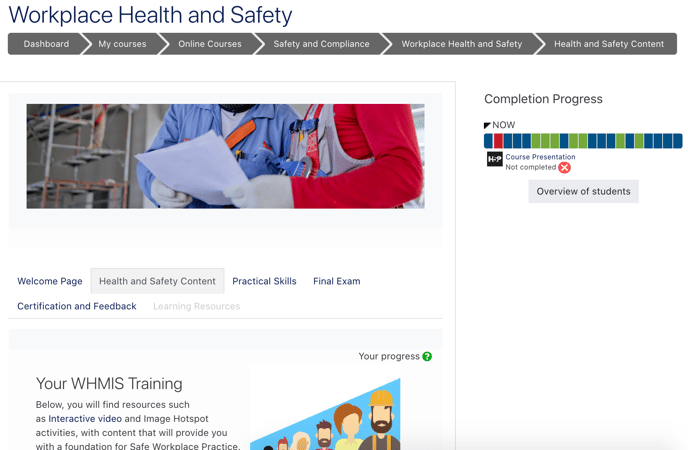This screenshot has height=450, width=688.
Task: Open the Course Presentation link
Action: pyautogui.click(x=540, y=157)
